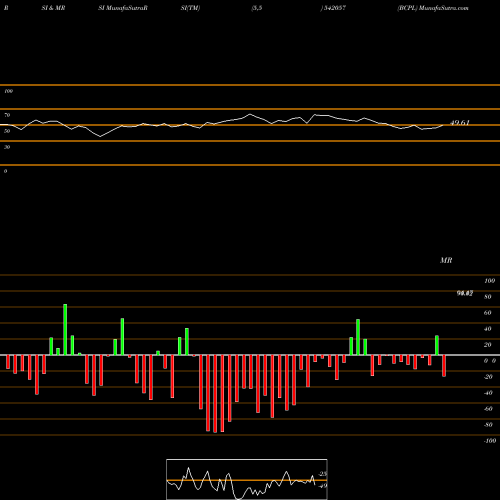Click the -60 label on the MR axis

[488, 409]
